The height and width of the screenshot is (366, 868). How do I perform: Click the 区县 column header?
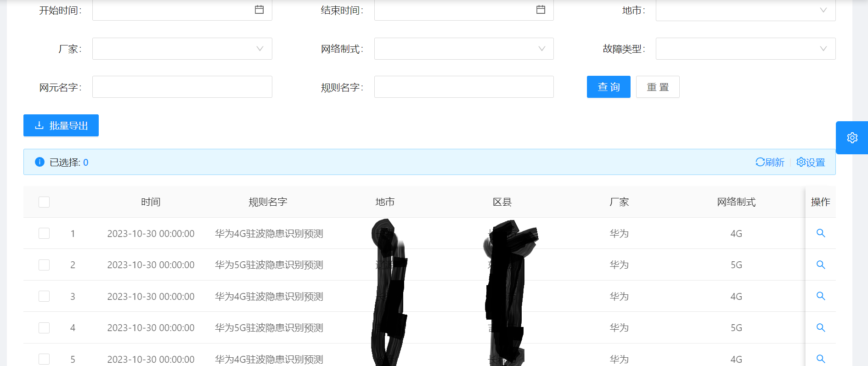(502, 202)
